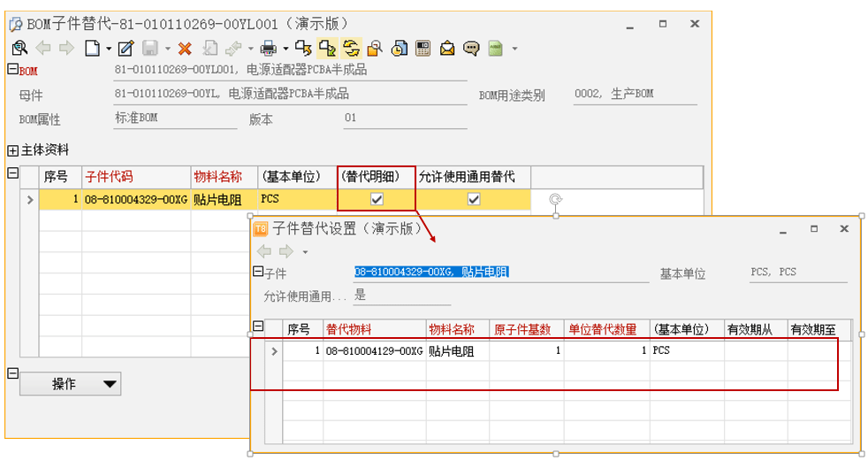
Task: Click the 替代物料 column header
Action: 349,329
